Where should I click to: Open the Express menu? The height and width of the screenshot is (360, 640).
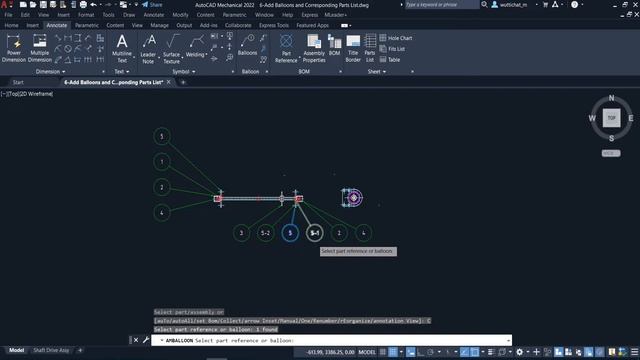point(309,15)
